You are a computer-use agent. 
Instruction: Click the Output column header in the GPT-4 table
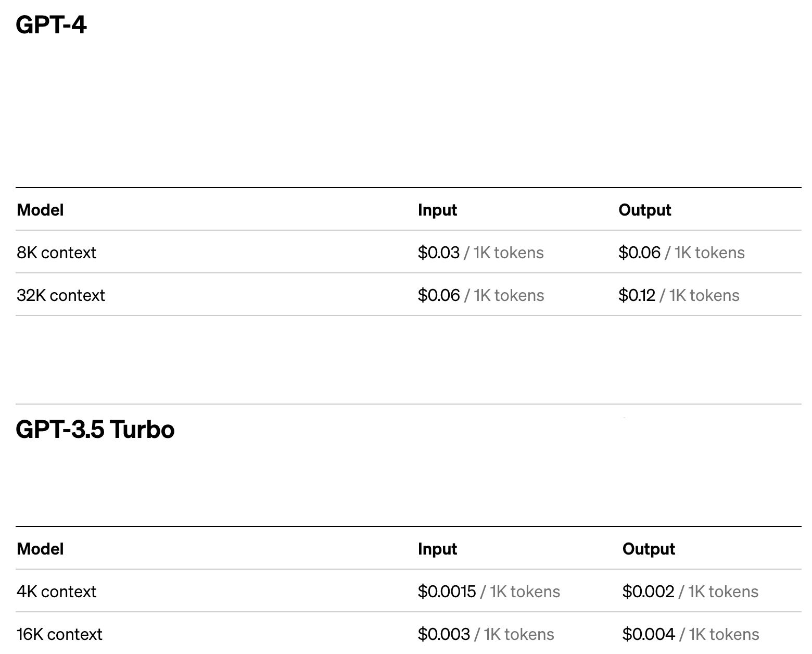coord(644,210)
